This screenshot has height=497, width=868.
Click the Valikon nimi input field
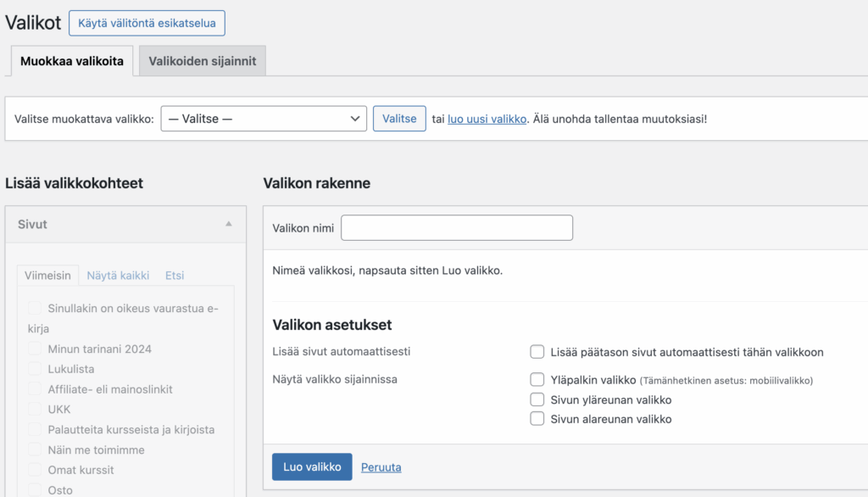[456, 227]
